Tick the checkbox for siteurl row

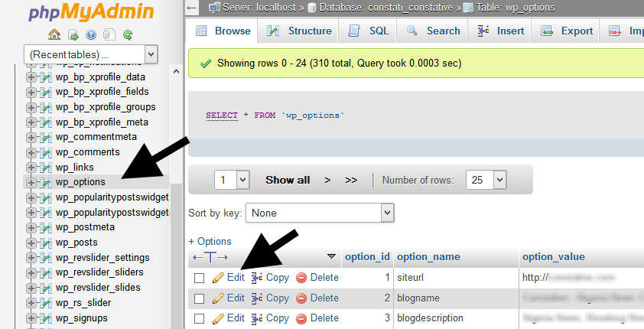click(199, 278)
